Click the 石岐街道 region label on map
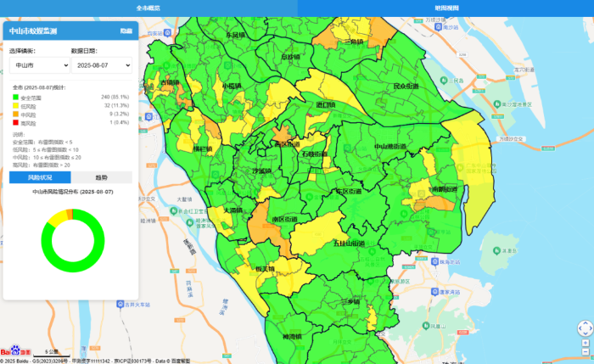The image size is (594, 364). 315,154
